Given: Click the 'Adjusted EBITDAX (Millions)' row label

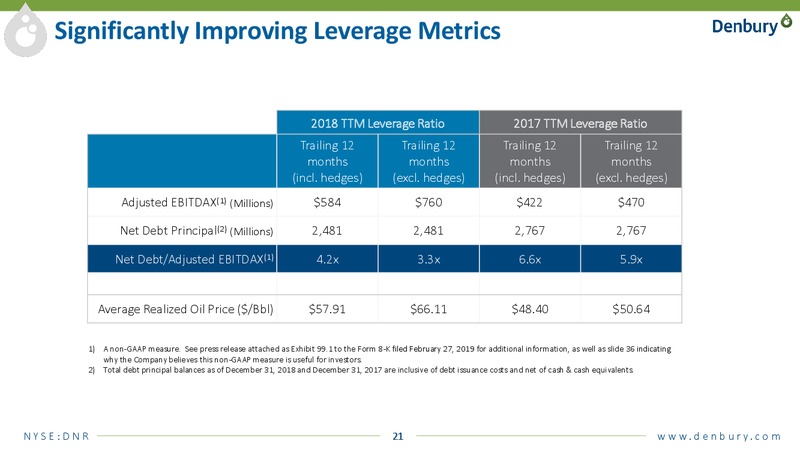Looking at the screenshot, I should point(197,203).
